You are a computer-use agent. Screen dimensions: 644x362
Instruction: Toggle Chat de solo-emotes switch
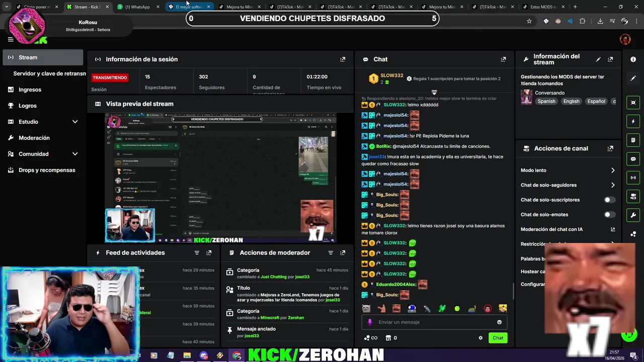(609, 215)
